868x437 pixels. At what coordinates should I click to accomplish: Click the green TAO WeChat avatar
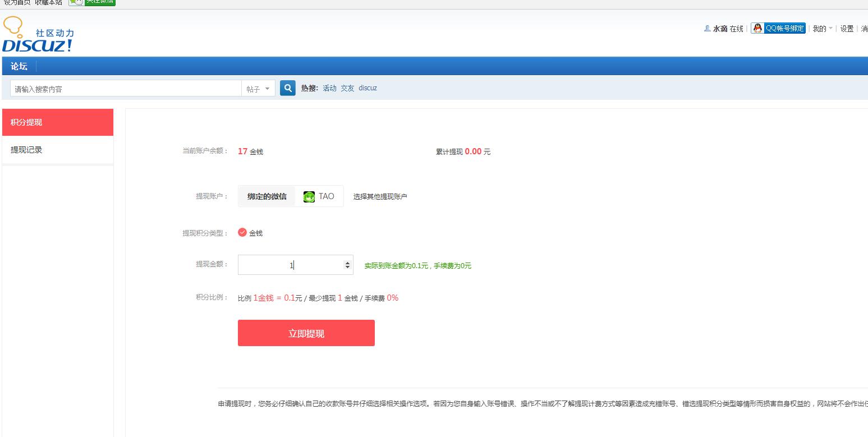(309, 196)
